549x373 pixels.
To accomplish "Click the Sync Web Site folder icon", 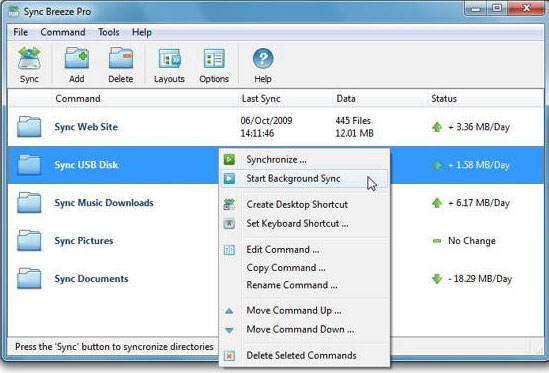I will [29, 126].
